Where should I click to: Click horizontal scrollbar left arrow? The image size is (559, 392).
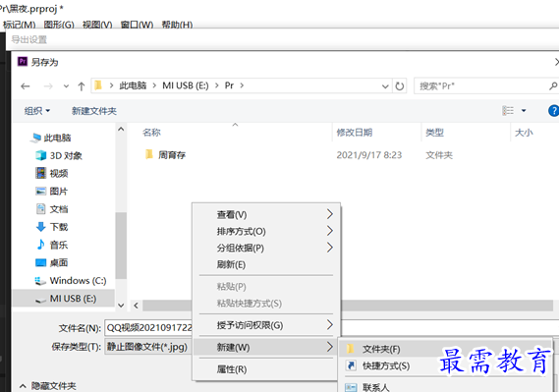pos(137,306)
